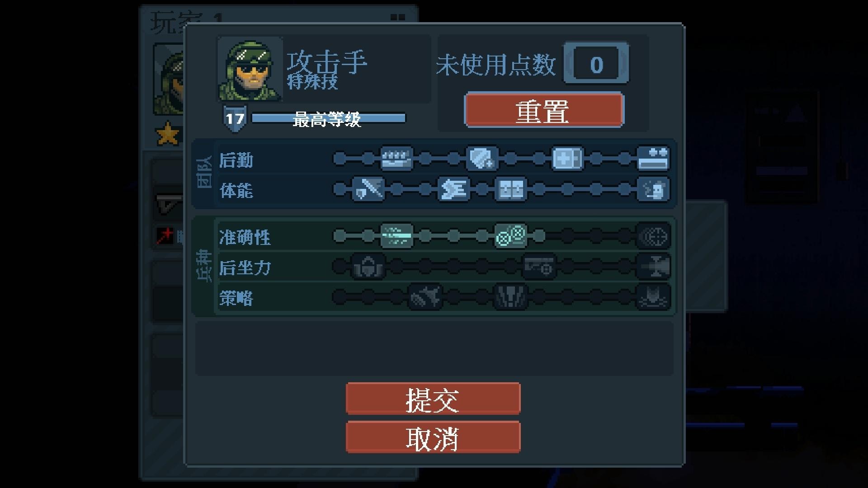Viewport: 868px width, 488px height.
Task: Click the 取消 cancel button
Action: [x=433, y=437]
